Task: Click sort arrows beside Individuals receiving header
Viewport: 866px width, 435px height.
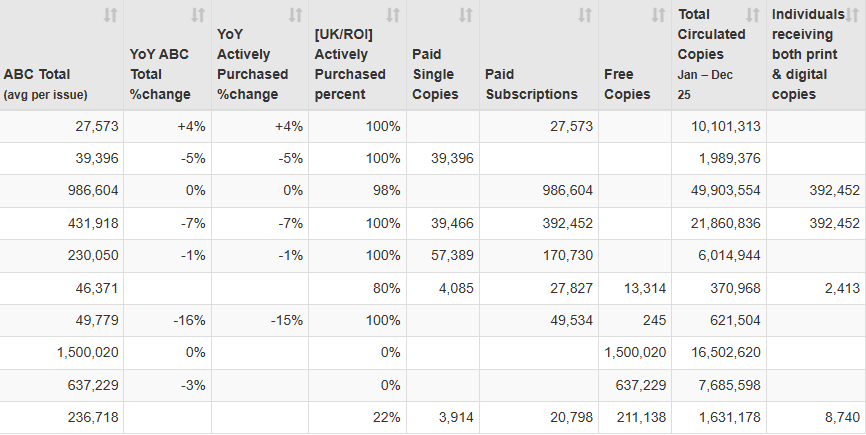Action: click(852, 16)
